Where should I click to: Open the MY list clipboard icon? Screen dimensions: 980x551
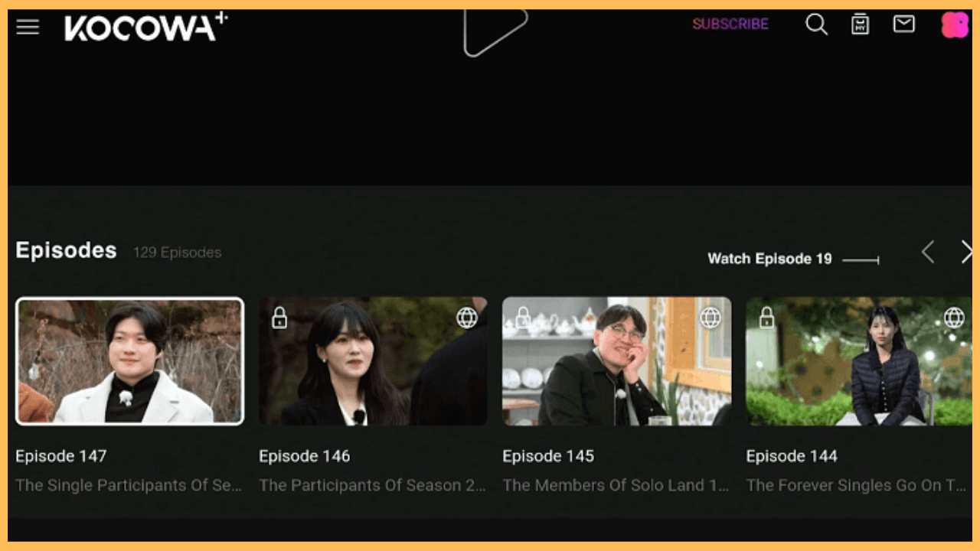[860, 24]
